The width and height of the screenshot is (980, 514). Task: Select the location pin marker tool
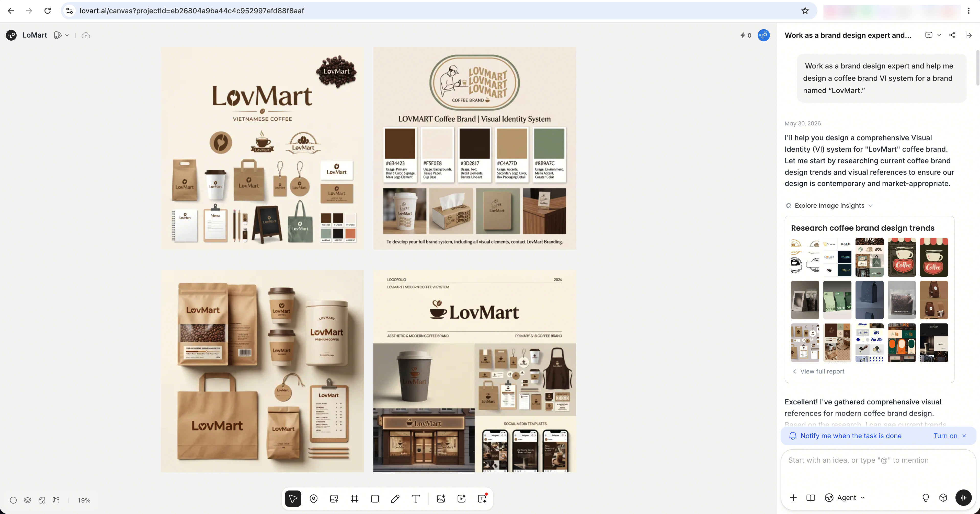point(313,498)
